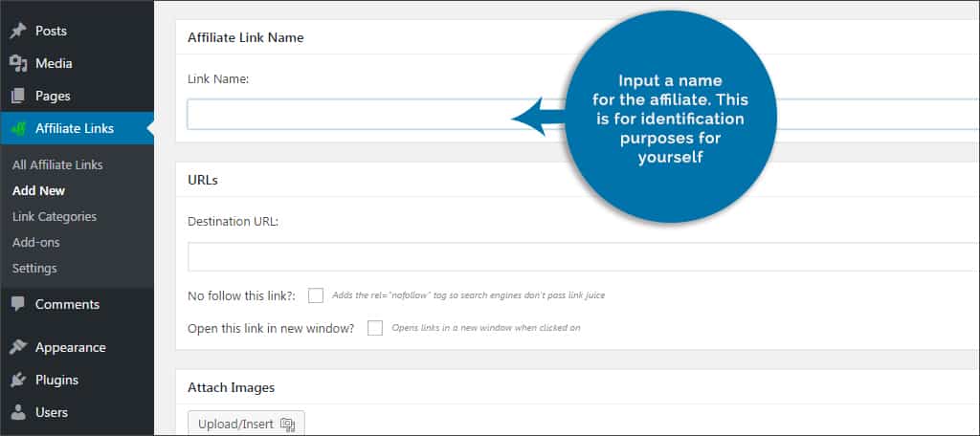
Task: Open the Appearance menu item
Action: 70,347
